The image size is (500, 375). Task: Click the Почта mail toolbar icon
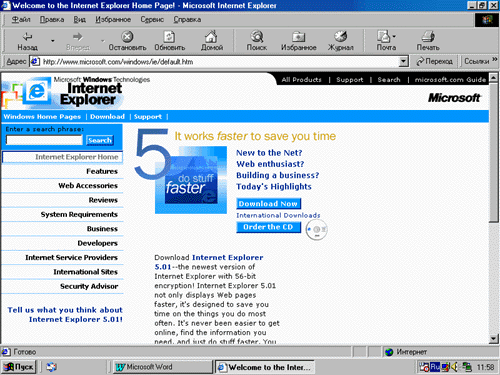383,36
